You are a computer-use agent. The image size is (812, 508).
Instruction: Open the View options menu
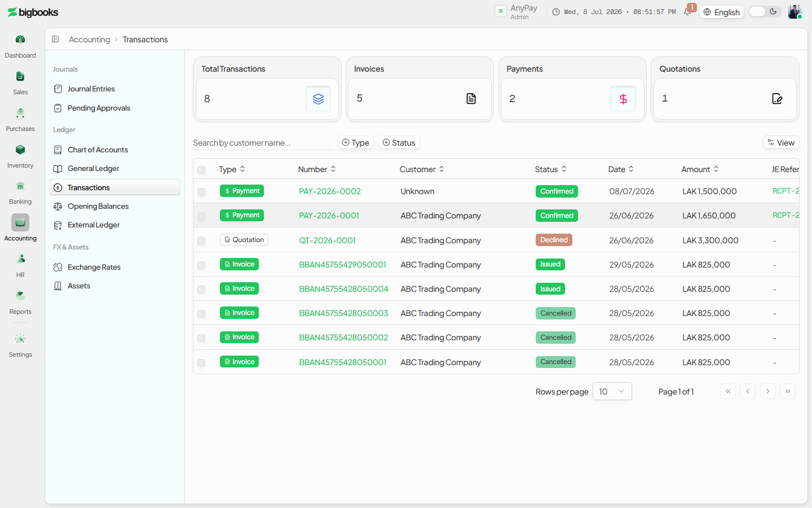pyautogui.click(x=781, y=143)
